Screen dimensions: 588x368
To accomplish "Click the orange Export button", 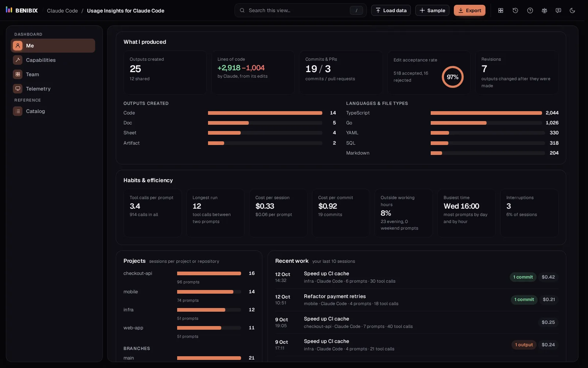I will coord(469,10).
